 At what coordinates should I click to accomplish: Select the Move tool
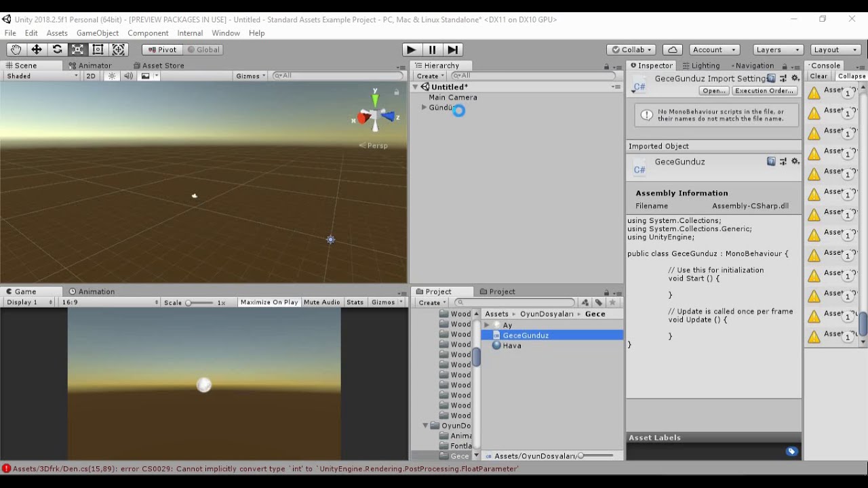tap(37, 49)
